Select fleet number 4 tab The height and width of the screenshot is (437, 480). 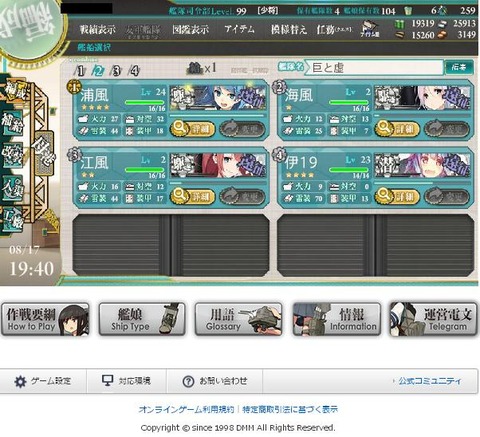[134, 71]
